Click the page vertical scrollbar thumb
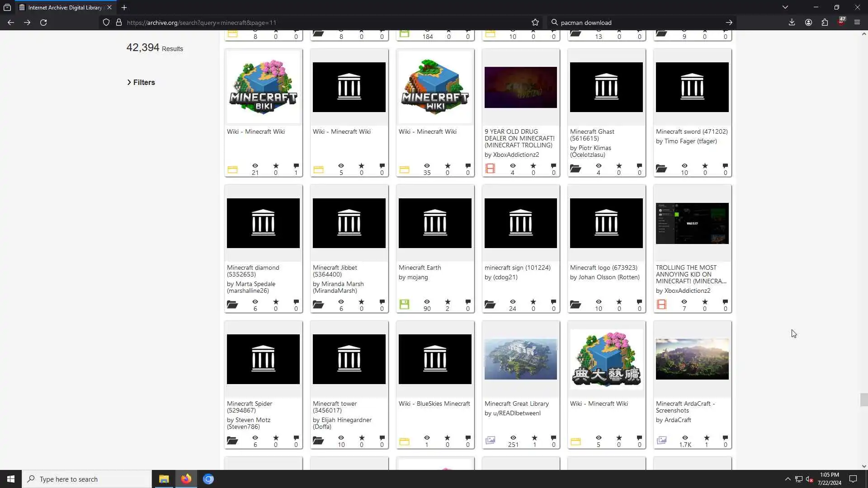The width and height of the screenshot is (868, 488). 863,400
